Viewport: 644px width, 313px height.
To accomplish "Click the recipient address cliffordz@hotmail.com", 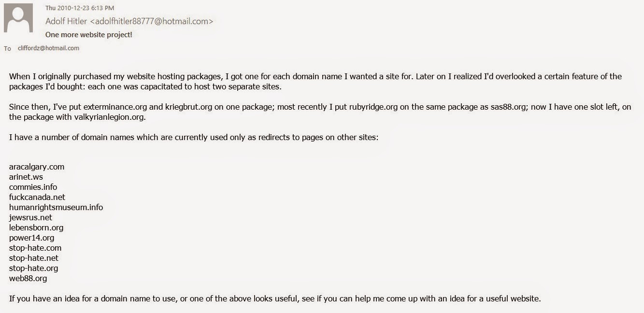I will click(x=48, y=48).
